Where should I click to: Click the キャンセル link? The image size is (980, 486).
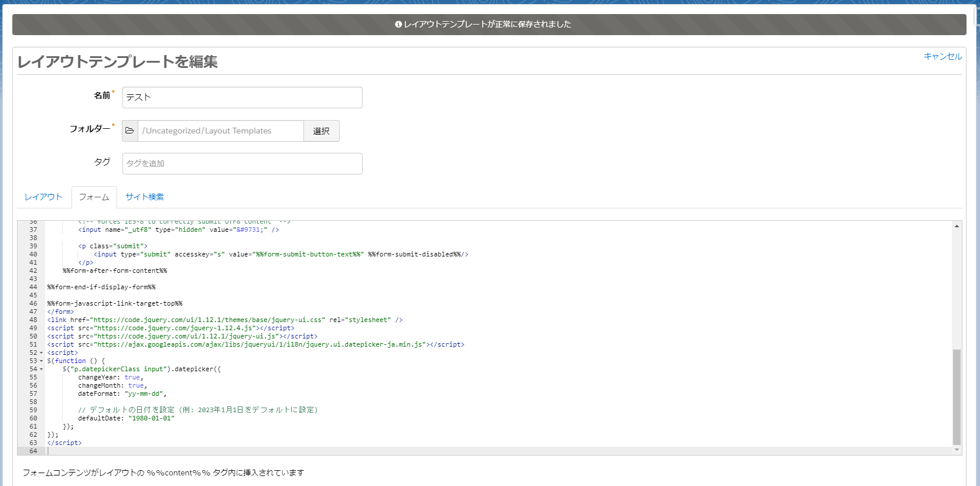click(943, 56)
